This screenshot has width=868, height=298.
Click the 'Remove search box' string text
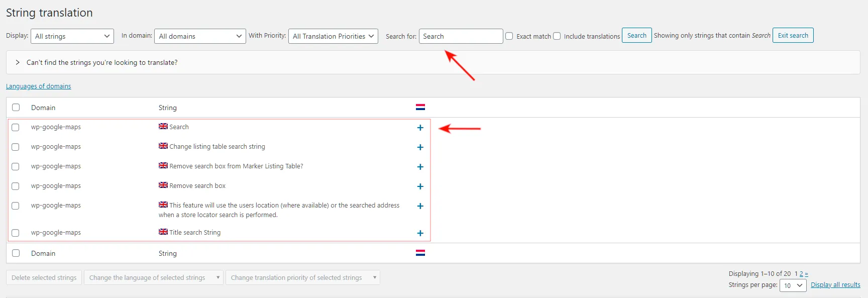[x=197, y=186]
